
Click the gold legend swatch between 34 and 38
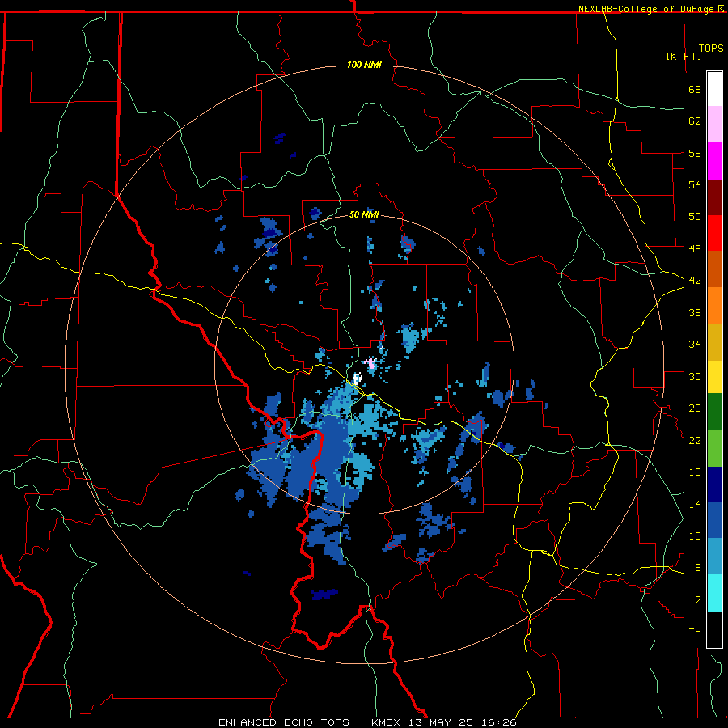coord(714,342)
